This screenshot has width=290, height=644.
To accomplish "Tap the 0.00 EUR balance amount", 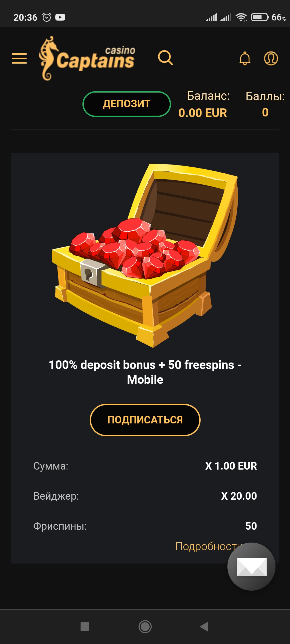I will 203,113.
